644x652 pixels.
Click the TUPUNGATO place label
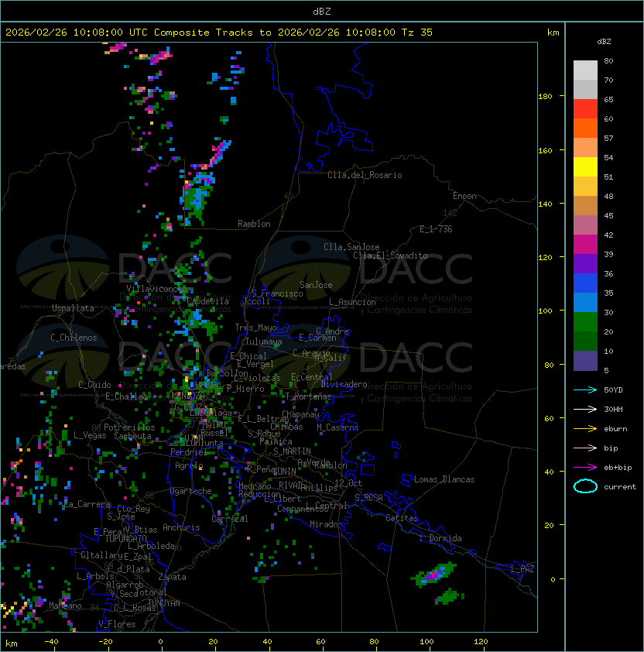[125, 539]
